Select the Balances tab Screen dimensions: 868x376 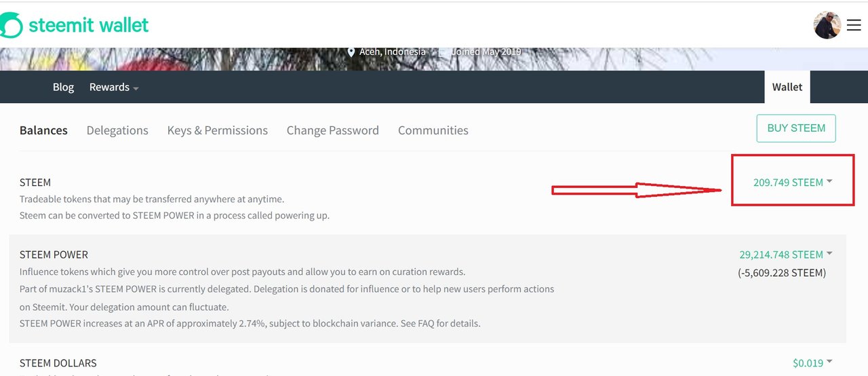[43, 130]
